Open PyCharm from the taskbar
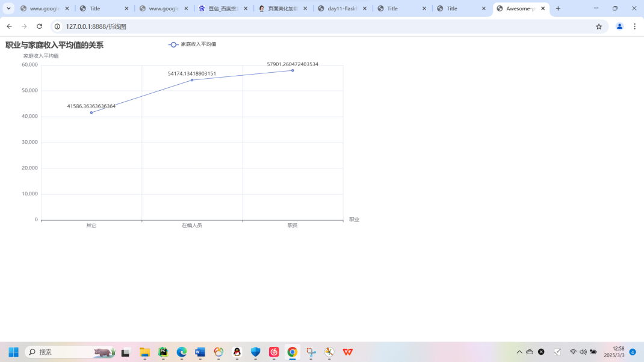Viewport: 644px width, 362px height. pyautogui.click(x=163, y=352)
